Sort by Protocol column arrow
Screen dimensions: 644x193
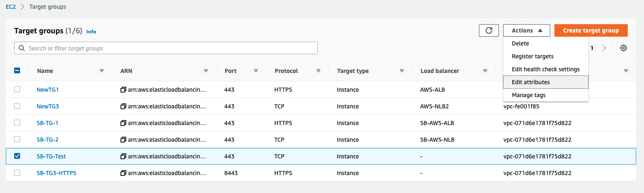[x=318, y=71]
